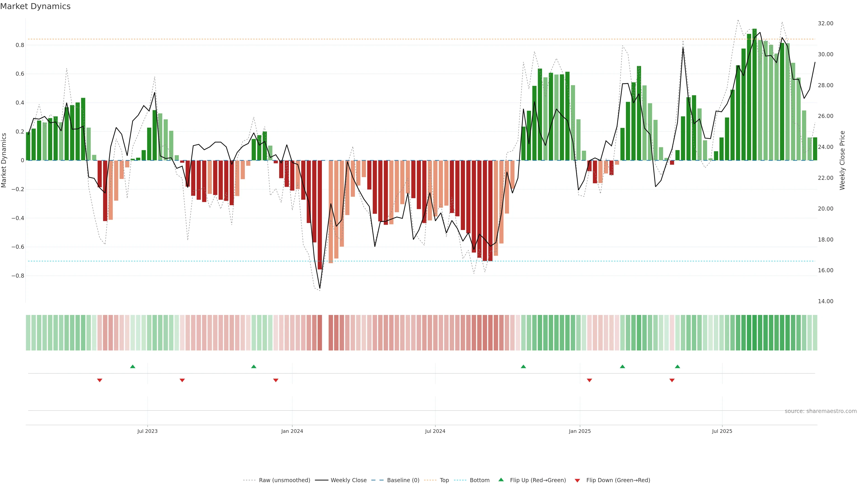Click the 32.00 price axis label

tap(825, 23)
